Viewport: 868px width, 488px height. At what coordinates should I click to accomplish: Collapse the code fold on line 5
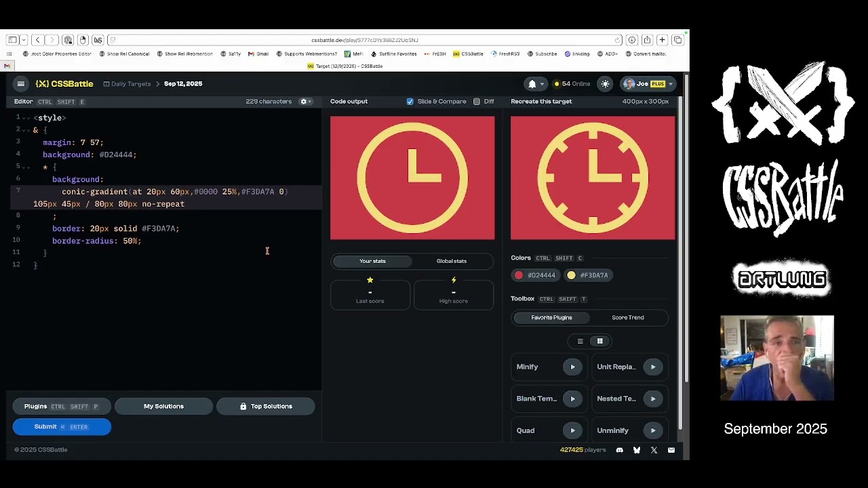tap(26, 167)
